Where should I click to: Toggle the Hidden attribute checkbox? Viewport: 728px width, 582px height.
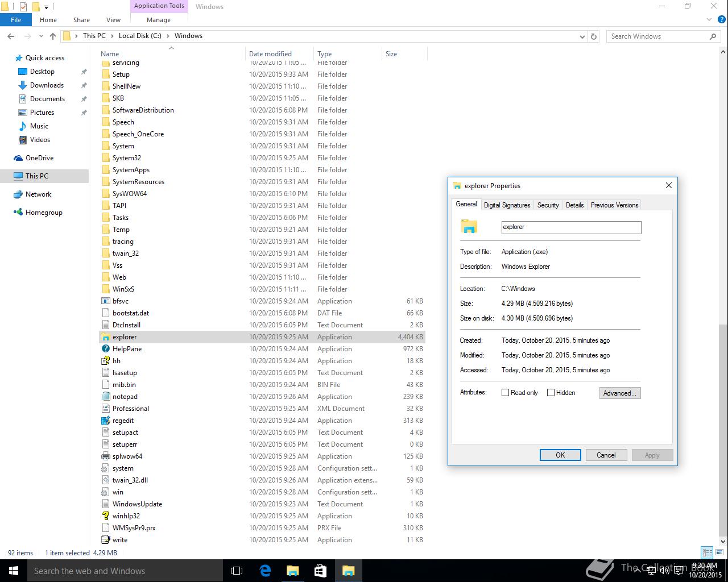point(551,393)
